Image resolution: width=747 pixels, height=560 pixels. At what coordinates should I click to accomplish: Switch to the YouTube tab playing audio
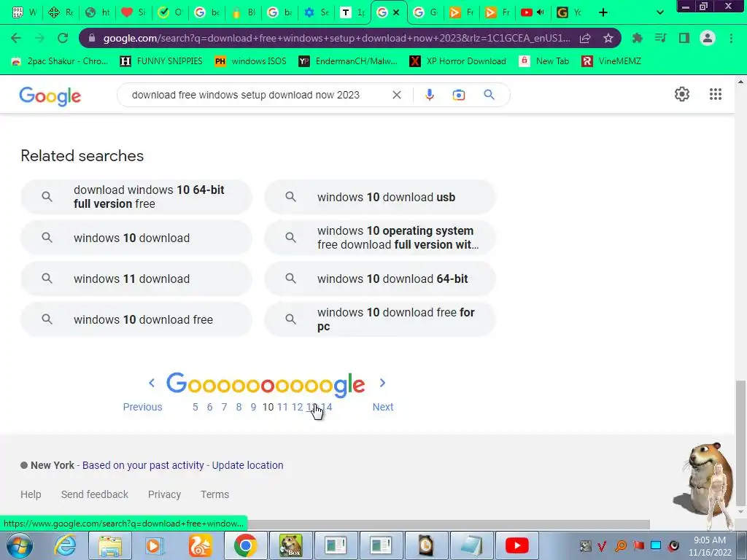coord(532,12)
